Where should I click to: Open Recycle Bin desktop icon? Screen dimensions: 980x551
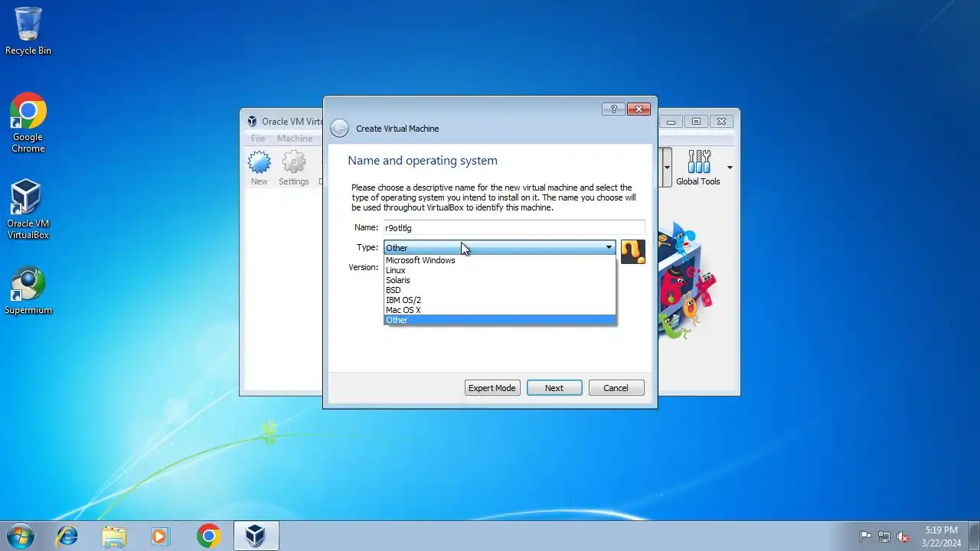(x=28, y=31)
